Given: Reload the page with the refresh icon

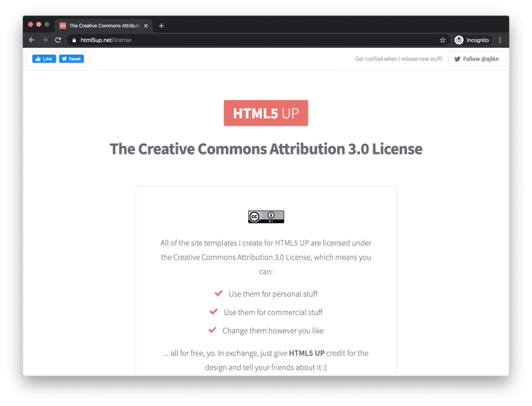Looking at the screenshot, I should pos(58,40).
